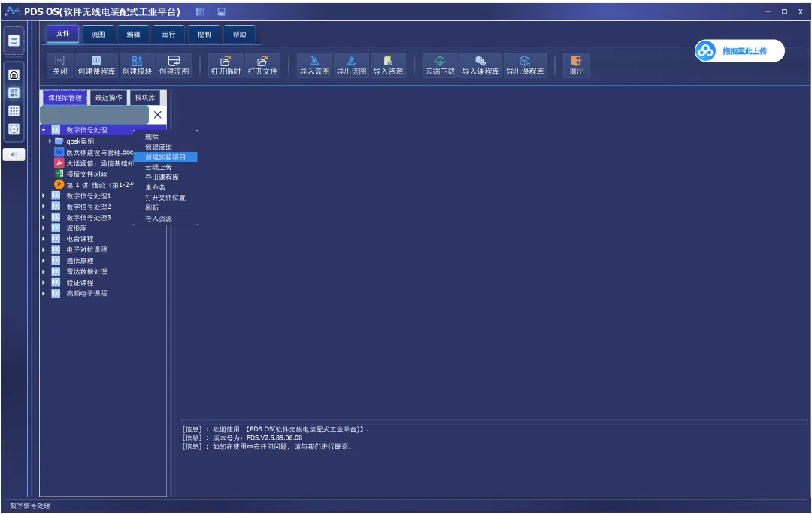Viewport: 812px width, 514px height.
Task: Click the 退出 toolbar icon
Action: 577,65
